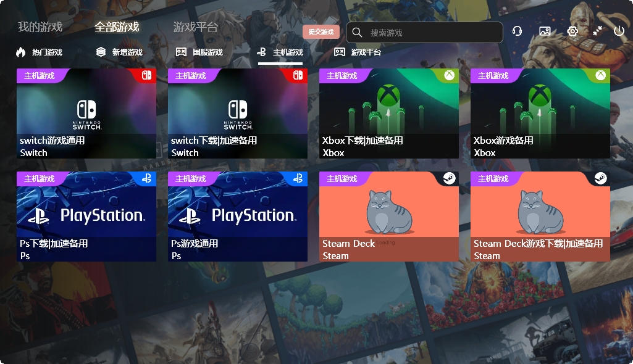The width and height of the screenshot is (633, 364).
Task: Click Xbox label under Xbox游戏备用
Action: [x=484, y=153]
